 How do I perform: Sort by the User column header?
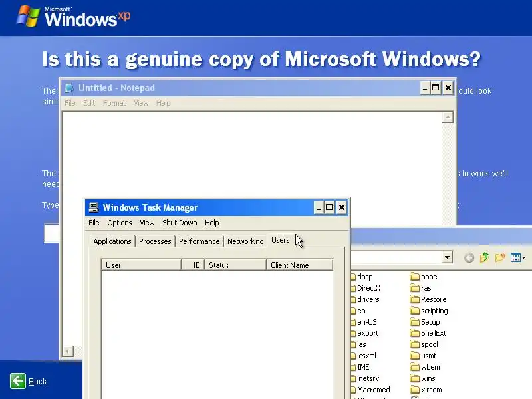coord(141,265)
